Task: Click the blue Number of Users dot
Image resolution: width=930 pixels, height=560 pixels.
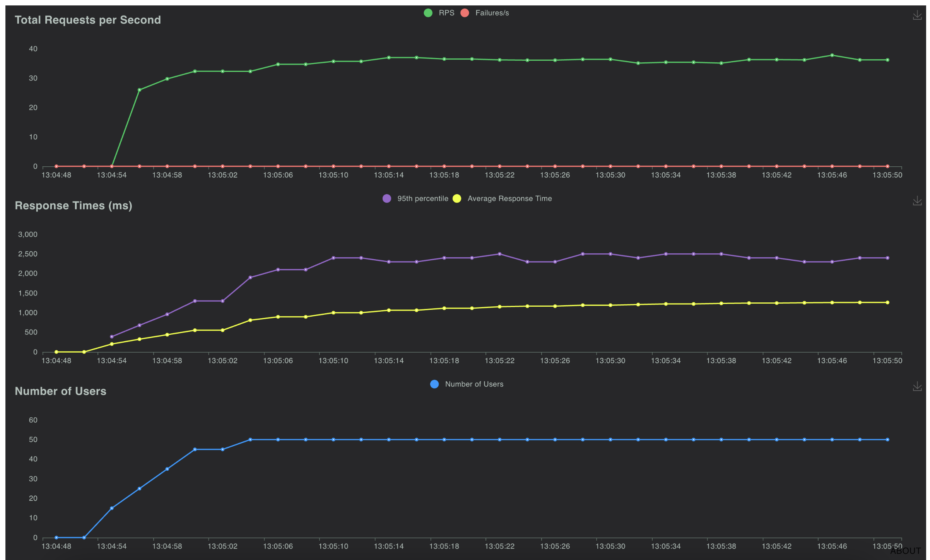Action: click(434, 384)
